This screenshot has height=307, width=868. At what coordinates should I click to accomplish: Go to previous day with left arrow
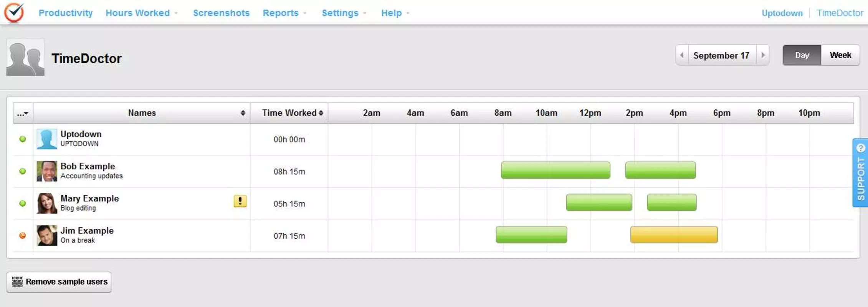coord(682,55)
